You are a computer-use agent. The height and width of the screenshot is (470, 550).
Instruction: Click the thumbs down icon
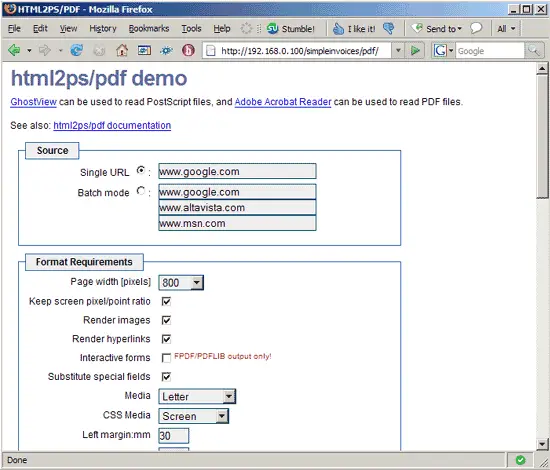[389, 28]
